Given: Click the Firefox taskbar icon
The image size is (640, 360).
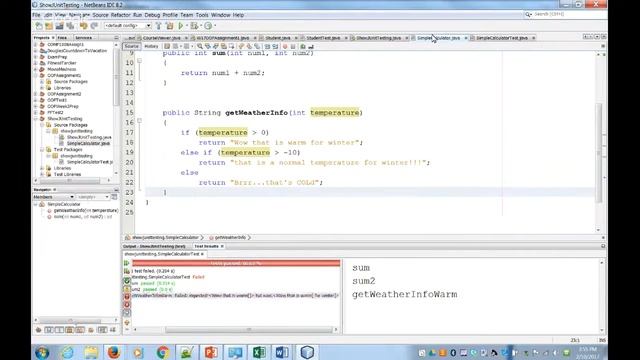Looking at the screenshot, I should click(114, 352).
